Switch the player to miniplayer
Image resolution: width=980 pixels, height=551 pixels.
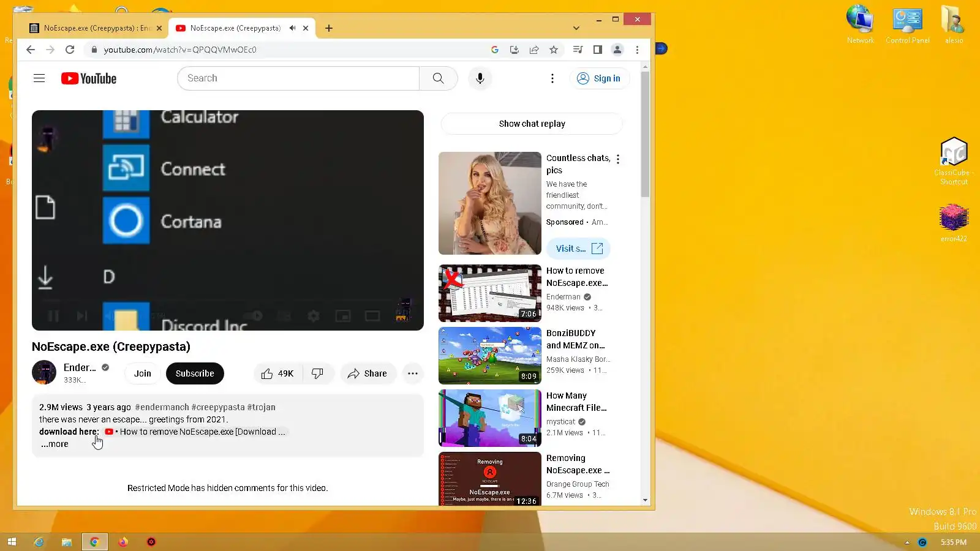pyautogui.click(x=343, y=316)
